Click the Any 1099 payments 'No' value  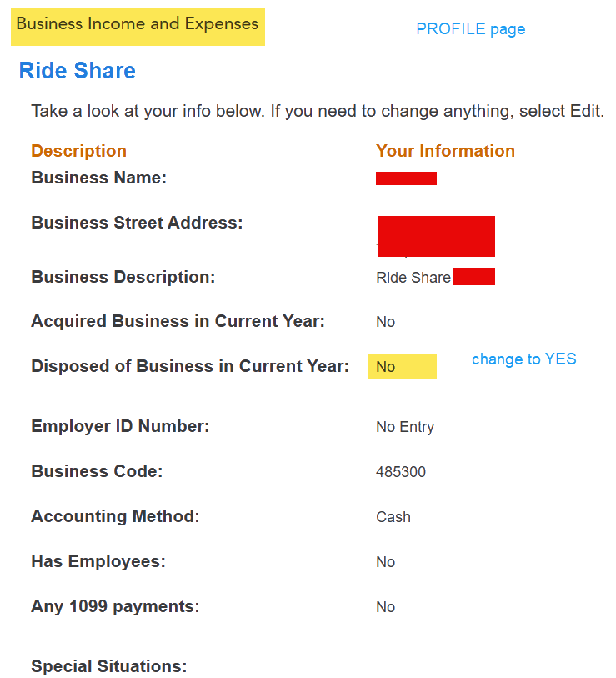[x=385, y=607]
